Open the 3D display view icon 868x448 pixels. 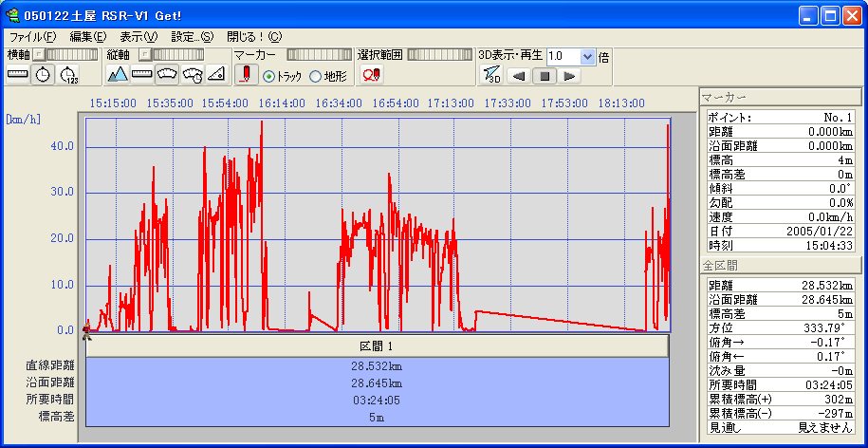490,75
